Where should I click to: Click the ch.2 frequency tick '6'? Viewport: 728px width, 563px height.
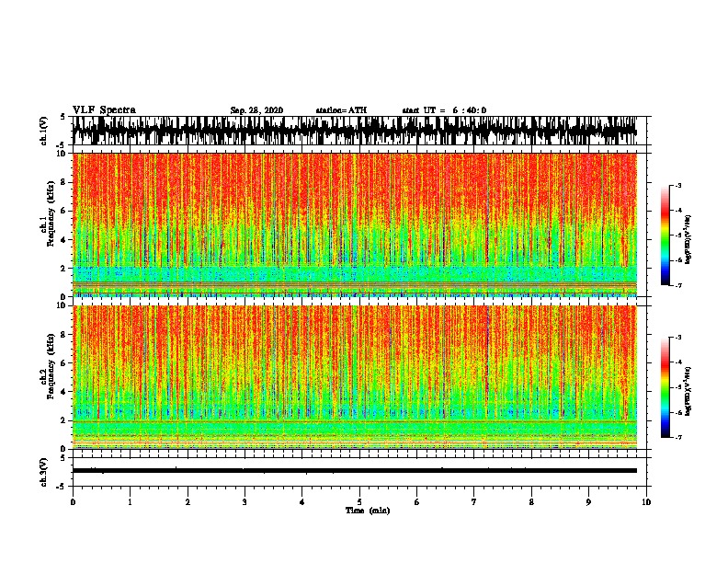[x=63, y=362]
